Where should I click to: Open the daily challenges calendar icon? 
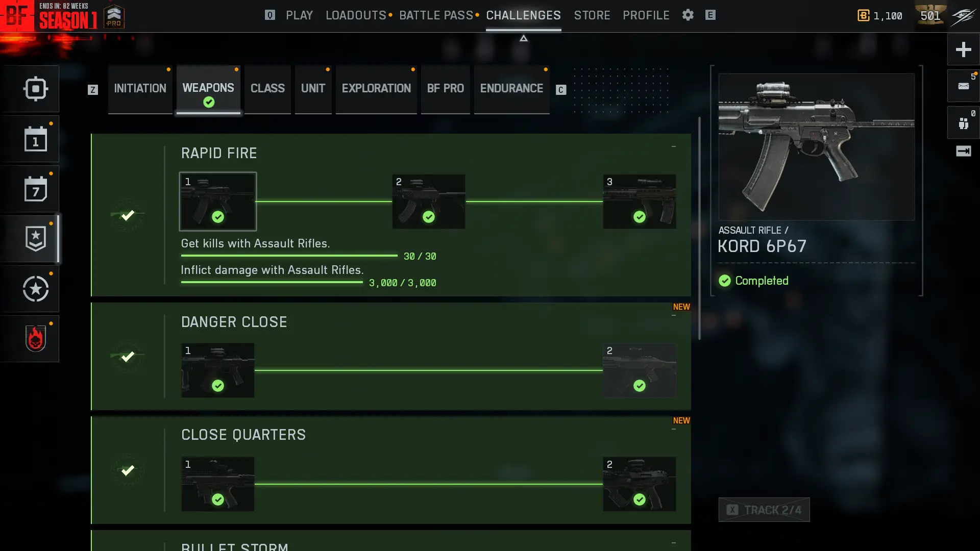35,139
